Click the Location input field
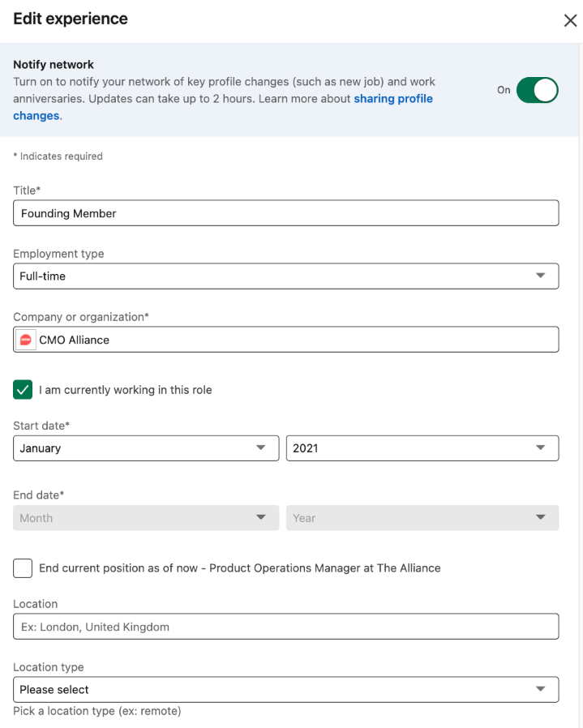583x728 pixels. coord(285,627)
